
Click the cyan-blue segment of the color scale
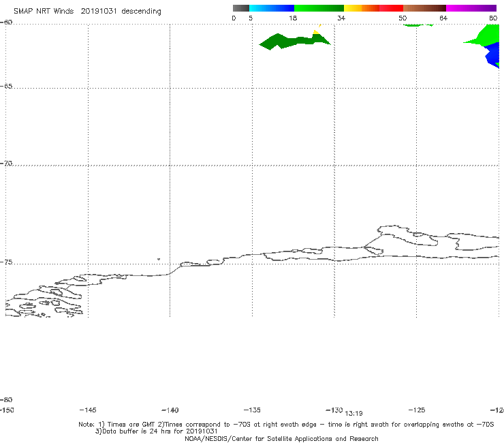pos(272,8)
